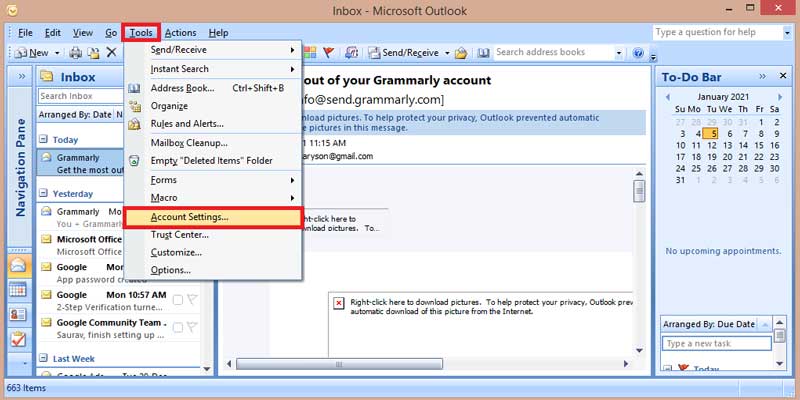Screen dimensions: 800x400
Task: Collapse the To-Do Bar with chevron
Action: coord(762,76)
